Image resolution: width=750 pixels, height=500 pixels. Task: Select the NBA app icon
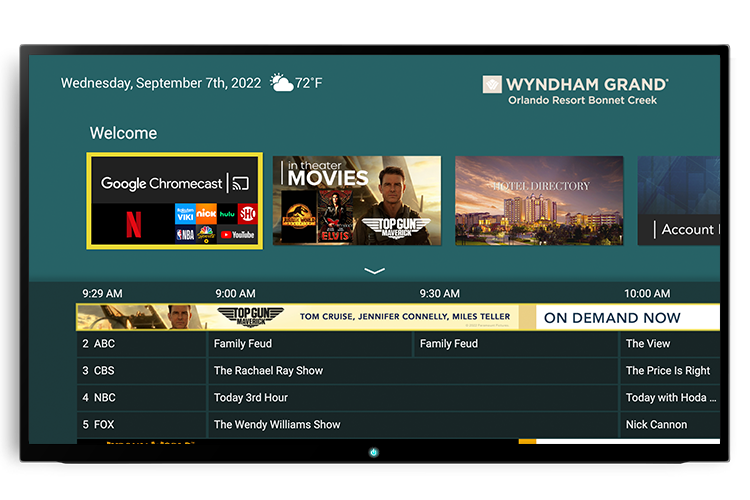tap(185, 234)
